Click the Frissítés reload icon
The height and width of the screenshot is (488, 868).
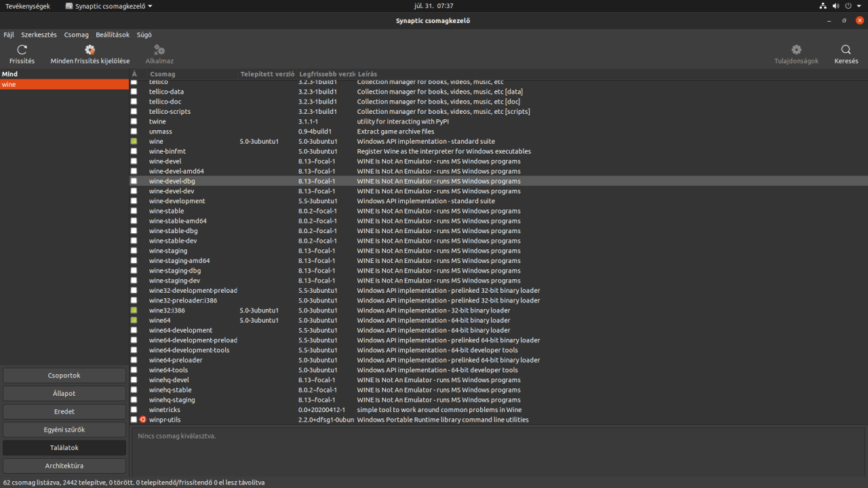[22, 49]
